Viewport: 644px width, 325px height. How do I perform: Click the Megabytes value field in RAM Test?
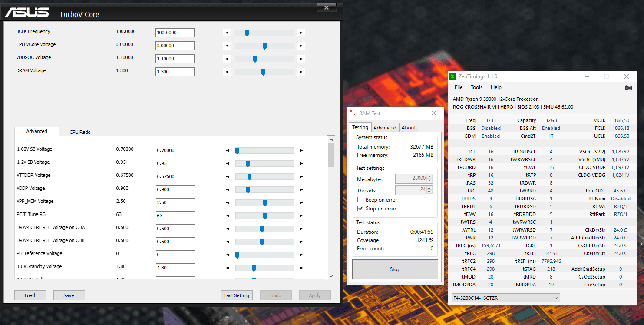[x=411, y=179]
